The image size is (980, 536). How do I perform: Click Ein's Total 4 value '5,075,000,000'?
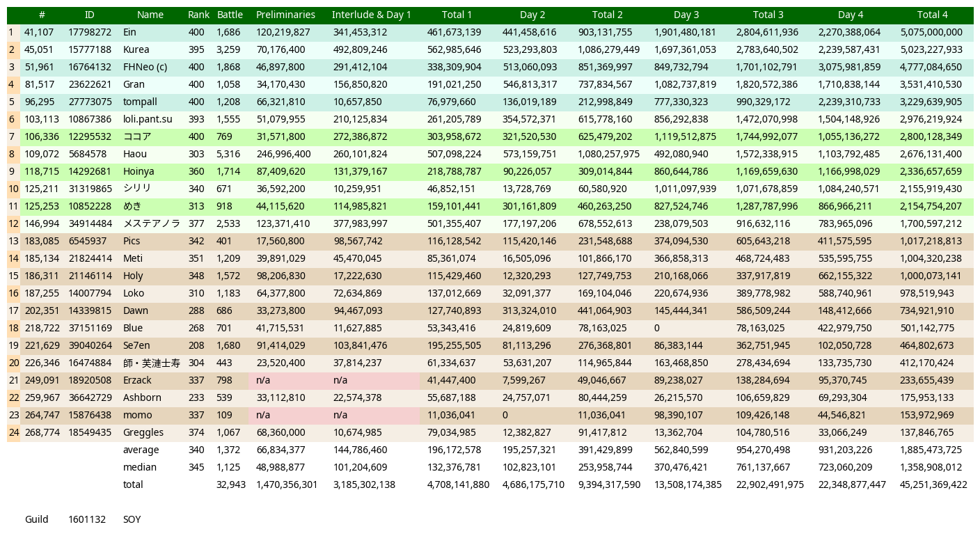931,32
